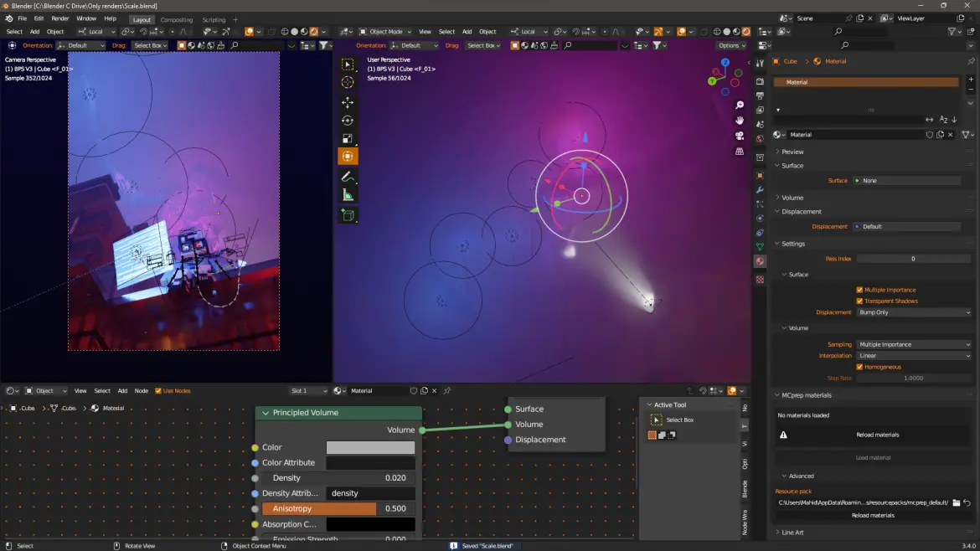Pick the Measure tool
This screenshot has height=551, width=980.
pyautogui.click(x=348, y=193)
